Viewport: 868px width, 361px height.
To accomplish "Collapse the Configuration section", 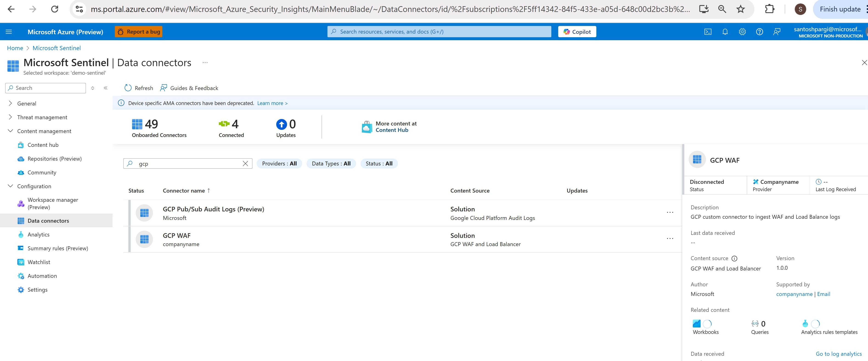I will pyautogui.click(x=10, y=186).
